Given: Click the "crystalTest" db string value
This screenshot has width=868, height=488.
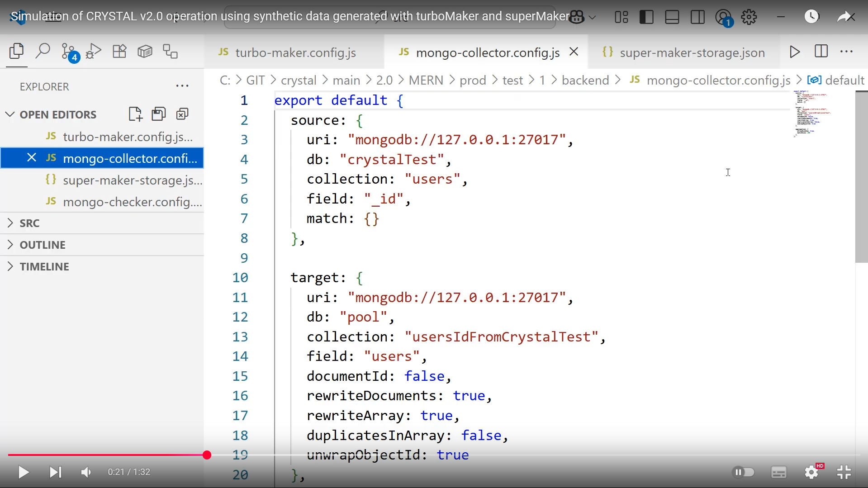Looking at the screenshot, I should pyautogui.click(x=391, y=159).
